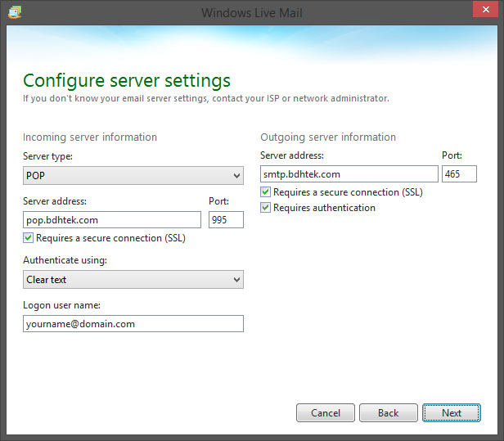This screenshot has width=504, height=441.
Task: Click the Authenticate using label text
Action: pyautogui.click(x=65, y=260)
